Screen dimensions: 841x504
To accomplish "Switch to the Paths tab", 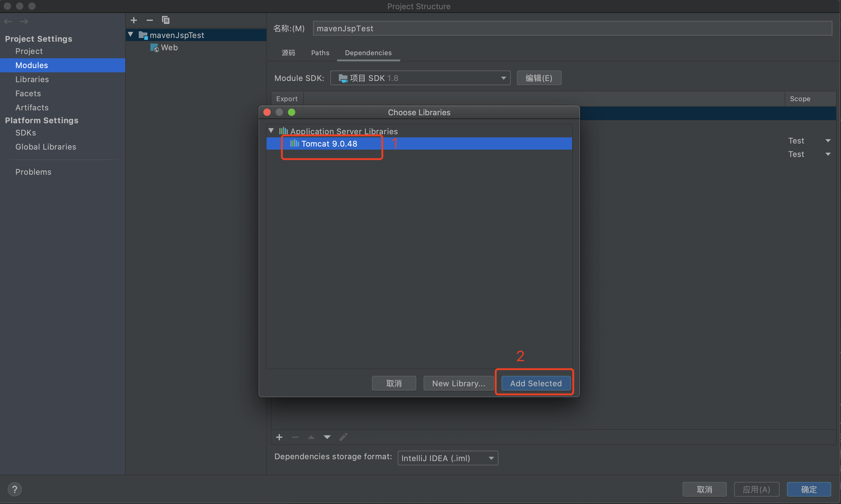I will pos(320,53).
